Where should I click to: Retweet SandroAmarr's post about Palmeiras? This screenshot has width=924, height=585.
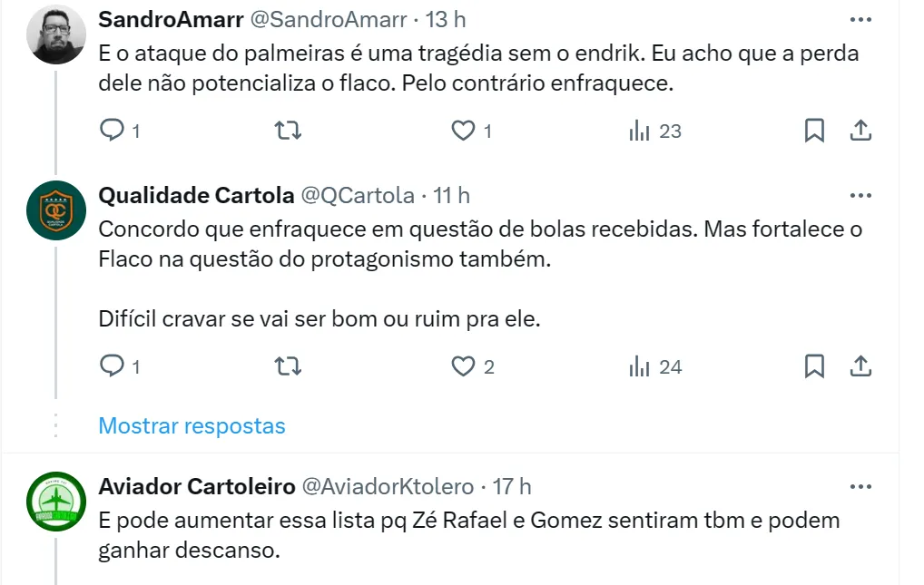click(288, 132)
